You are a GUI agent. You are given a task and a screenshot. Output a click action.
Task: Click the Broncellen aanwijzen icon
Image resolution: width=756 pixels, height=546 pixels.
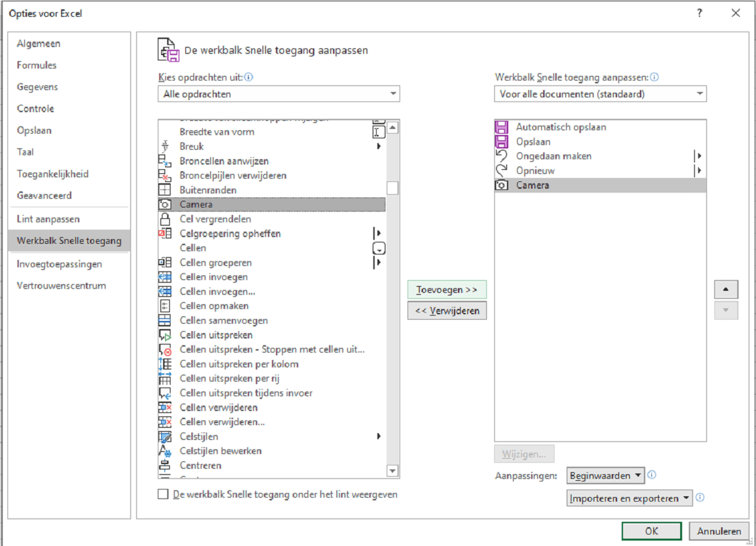click(165, 161)
